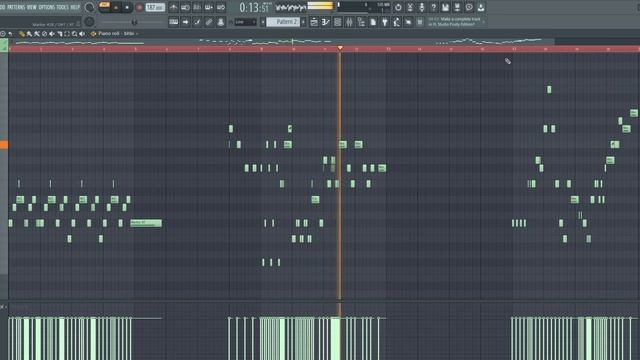Click arrow at right of hint panel
The width and height of the screenshot is (640, 360).
point(484,22)
